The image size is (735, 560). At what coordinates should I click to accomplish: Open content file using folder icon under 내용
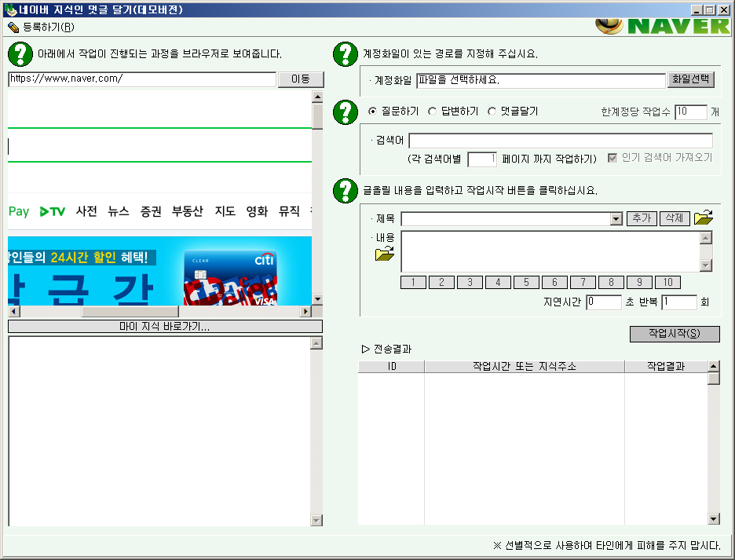click(384, 254)
